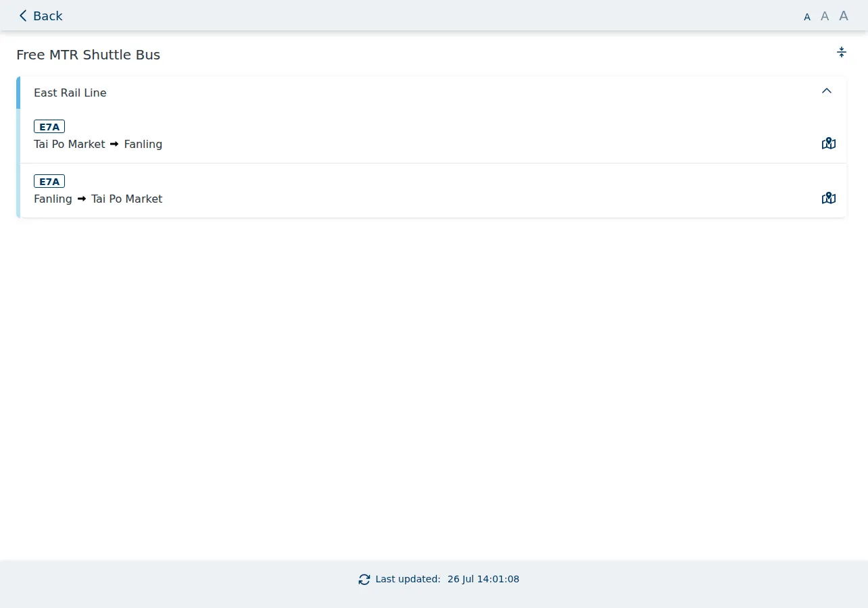Image resolution: width=868 pixels, height=608 pixels.
Task: Go back using the Back label
Action: 47,16
